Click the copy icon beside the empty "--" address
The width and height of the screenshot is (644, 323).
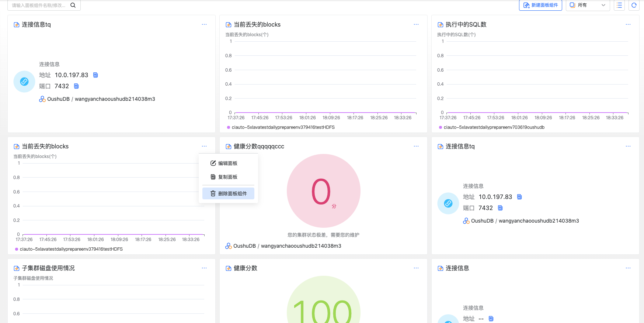coord(491,319)
